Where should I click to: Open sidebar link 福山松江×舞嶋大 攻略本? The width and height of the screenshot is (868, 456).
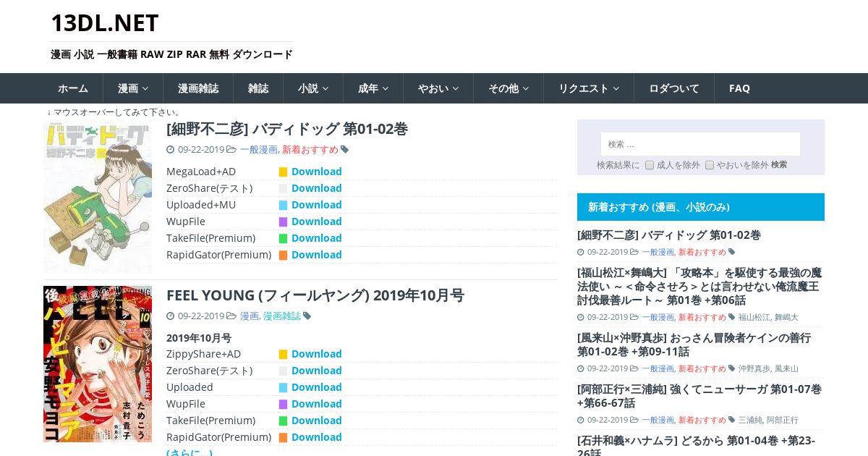pos(699,287)
